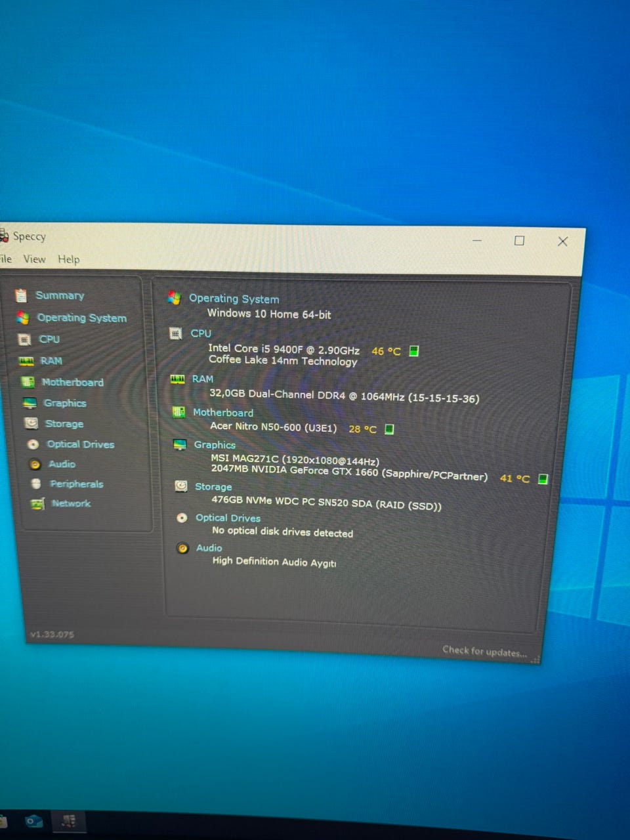Click the Optical Drives heading link in summary
Image resolution: width=630 pixels, height=840 pixels.
228,518
